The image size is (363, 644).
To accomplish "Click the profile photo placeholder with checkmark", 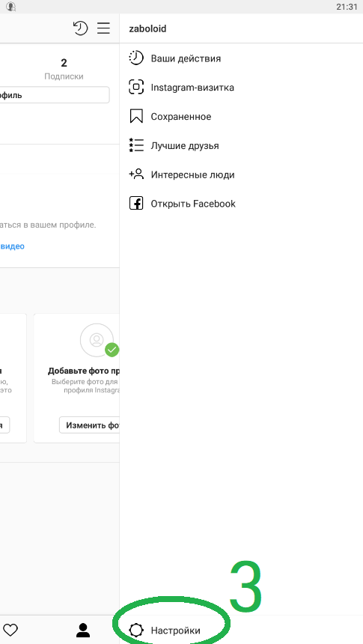I will point(97,340).
